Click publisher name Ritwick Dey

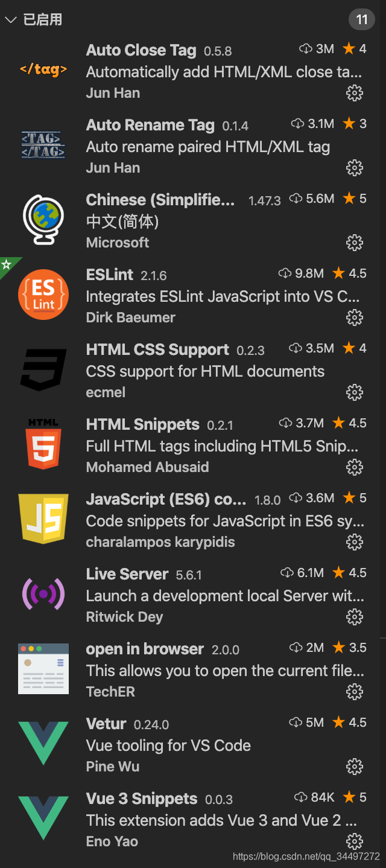pos(125,617)
